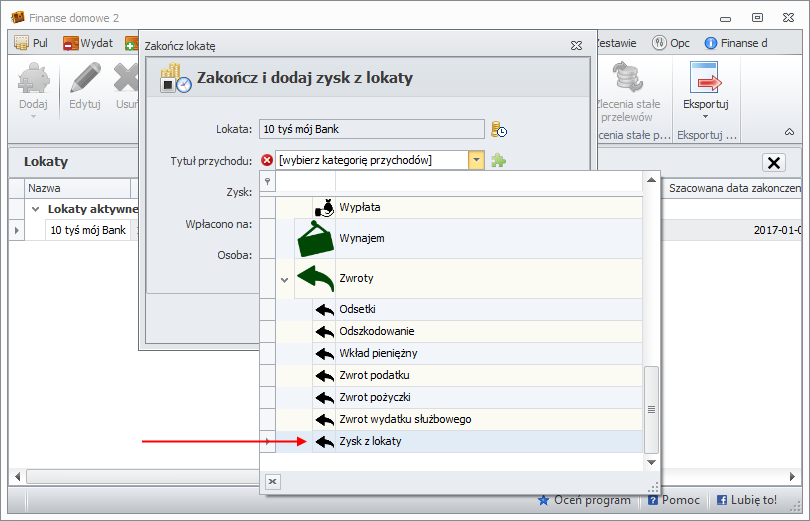Select Zysk z lokaty from list

(370, 441)
